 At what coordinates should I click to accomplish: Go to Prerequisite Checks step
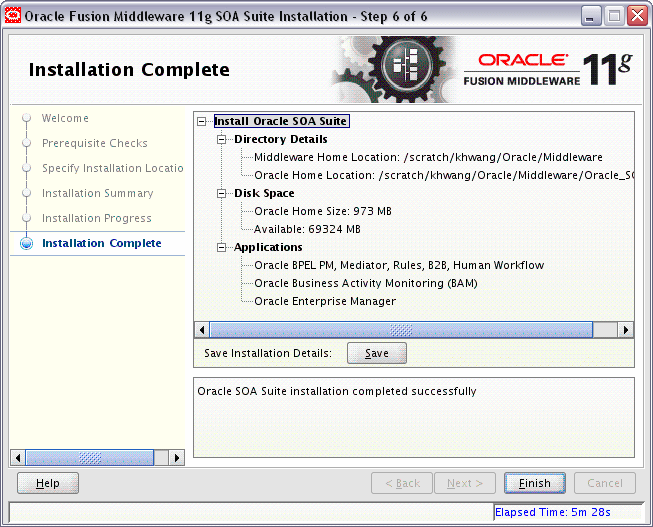tap(95, 143)
